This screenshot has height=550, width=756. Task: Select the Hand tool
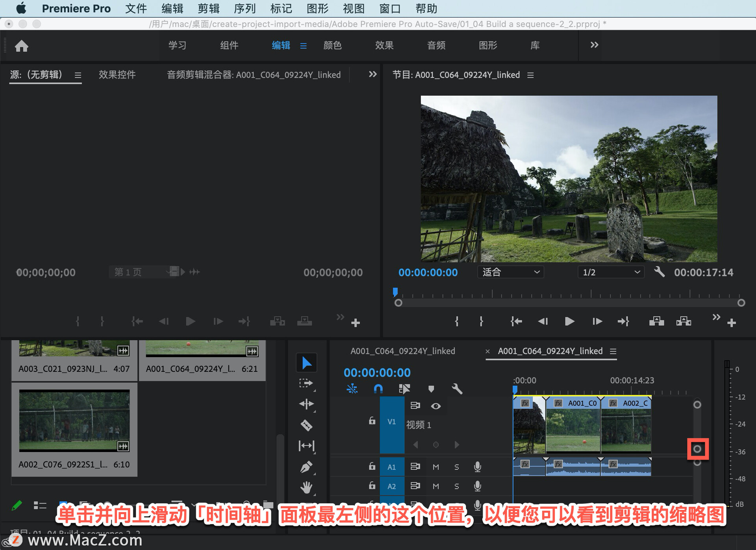[x=306, y=487]
